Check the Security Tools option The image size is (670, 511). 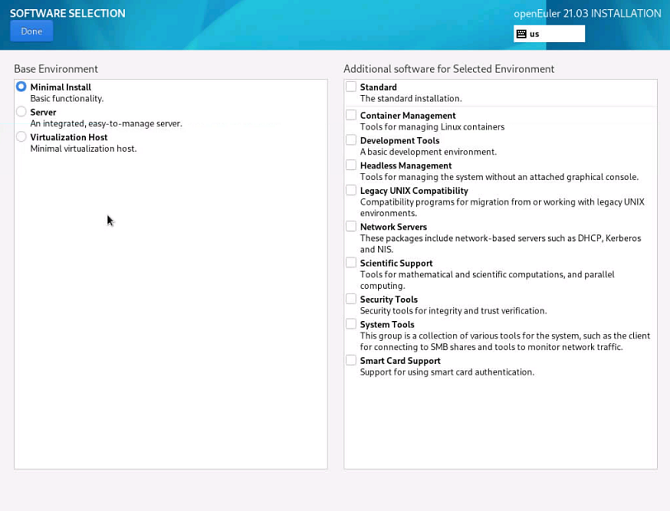pyautogui.click(x=351, y=299)
